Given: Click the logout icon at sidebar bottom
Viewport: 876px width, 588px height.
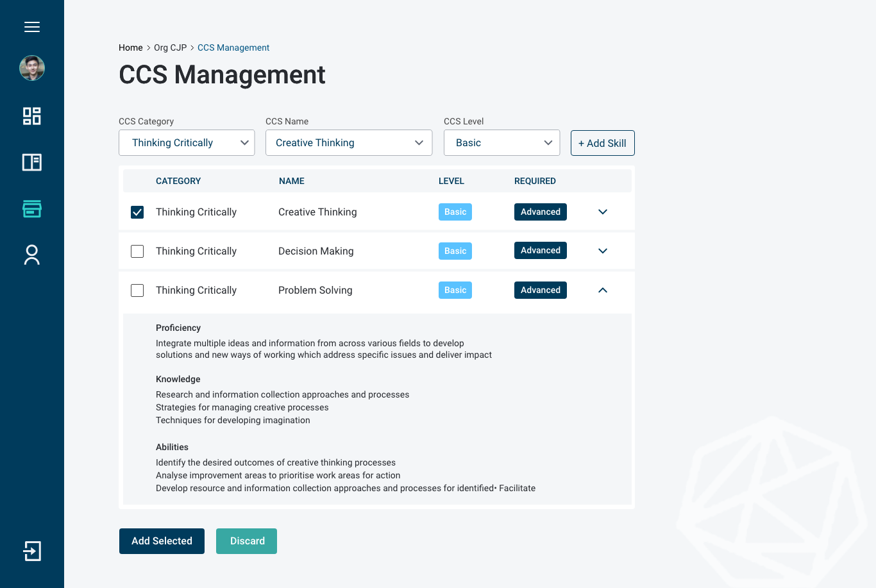Looking at the screenshot, I should [x=32, y=551].
